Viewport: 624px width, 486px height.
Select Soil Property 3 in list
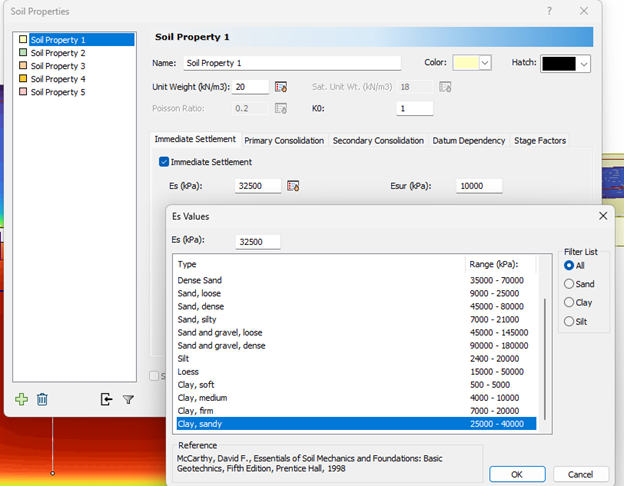point(58,66)
